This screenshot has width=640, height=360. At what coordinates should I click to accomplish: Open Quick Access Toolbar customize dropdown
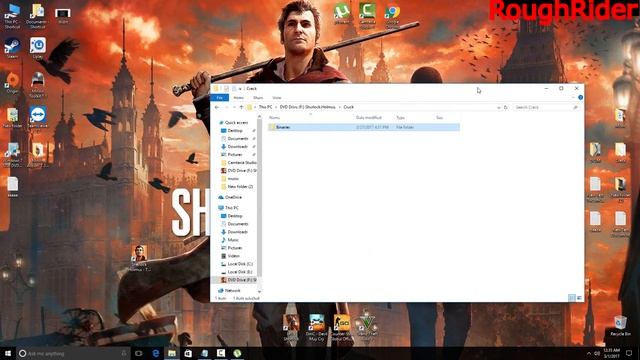coord(240,89)
